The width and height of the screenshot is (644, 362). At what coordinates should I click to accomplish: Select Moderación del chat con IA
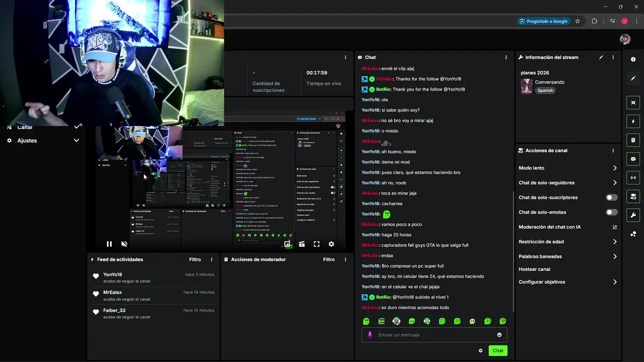click(549, 227)
